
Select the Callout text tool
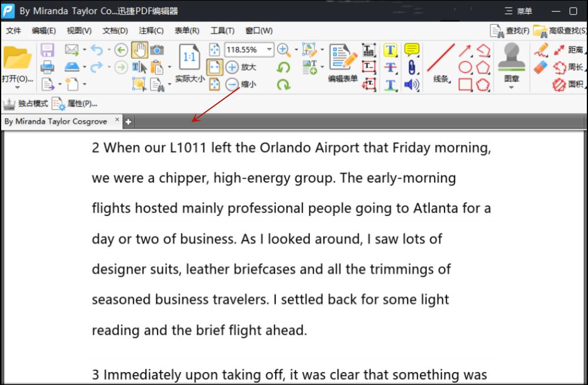(369, 84)
